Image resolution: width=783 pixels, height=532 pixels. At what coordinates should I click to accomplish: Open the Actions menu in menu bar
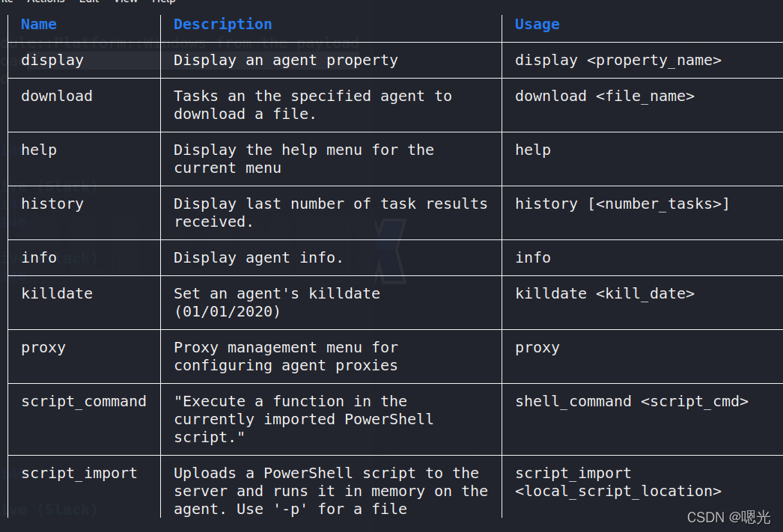tap(45, 1)
